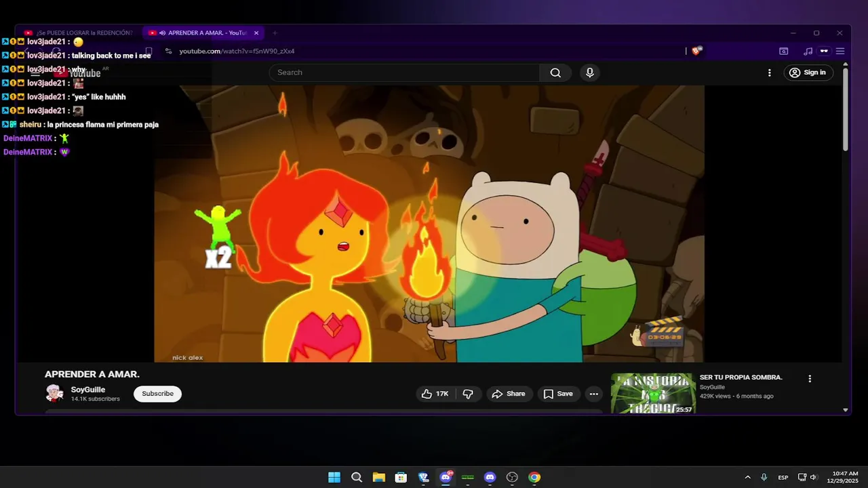Subscribe to SoyGuille channel
The image size is (868, 488).
point(157,394)
